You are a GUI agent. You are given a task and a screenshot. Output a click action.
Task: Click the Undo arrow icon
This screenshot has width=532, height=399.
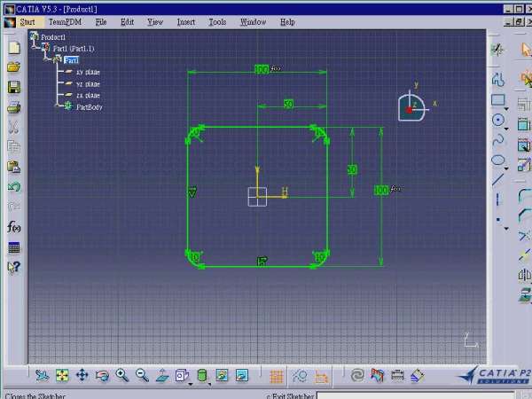click(x=14, y=187)
